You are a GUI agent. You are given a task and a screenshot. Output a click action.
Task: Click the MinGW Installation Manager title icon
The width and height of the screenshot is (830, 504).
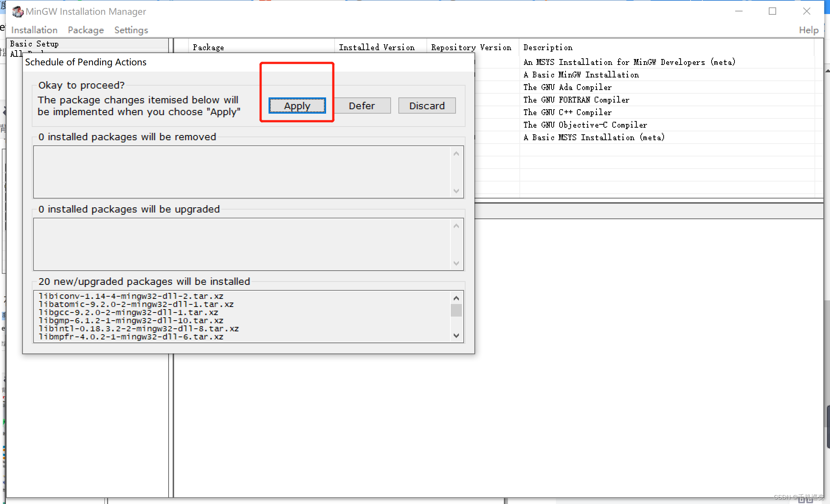pyautogui.click(x=17, y=11)
